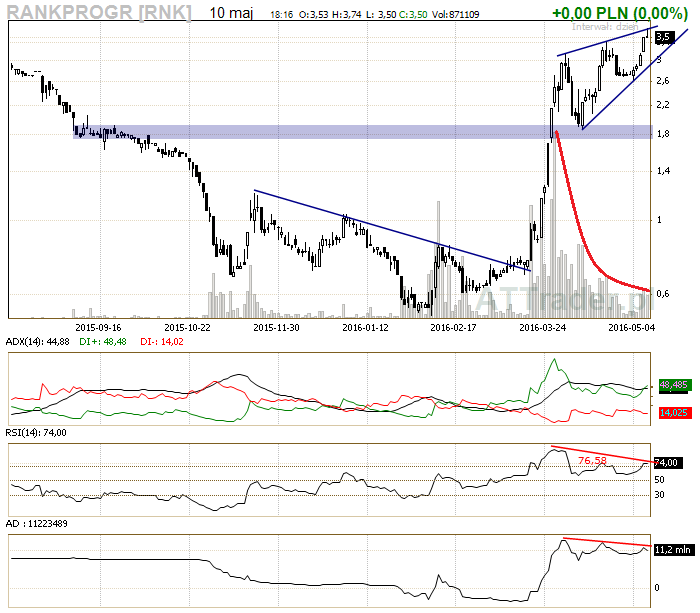Click the DI-: 14,02 red label
The width and height of the screenshot is (700, 613).
point(162,342)
